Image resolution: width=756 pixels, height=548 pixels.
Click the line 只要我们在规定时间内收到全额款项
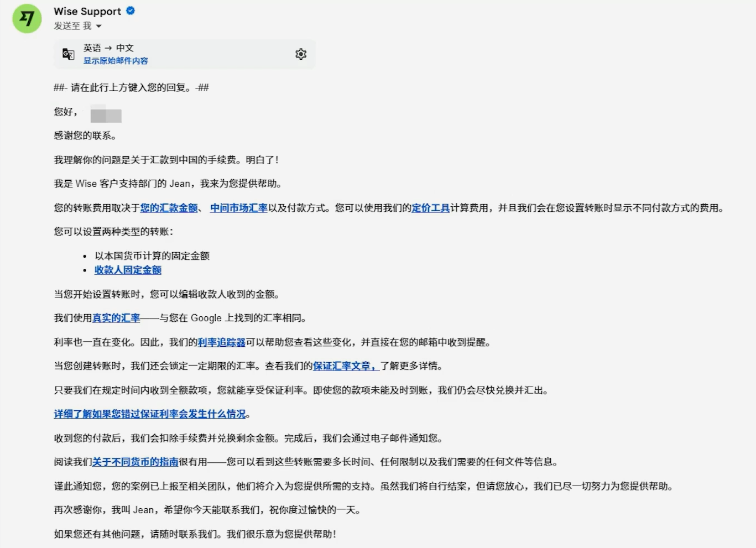301,390
